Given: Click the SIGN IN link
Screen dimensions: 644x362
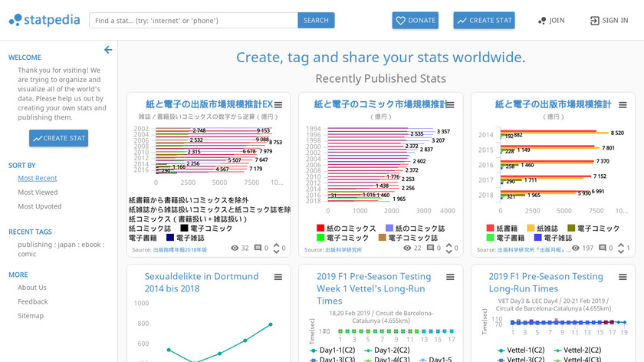Looking at the screenshot, I should click(609, 21).
